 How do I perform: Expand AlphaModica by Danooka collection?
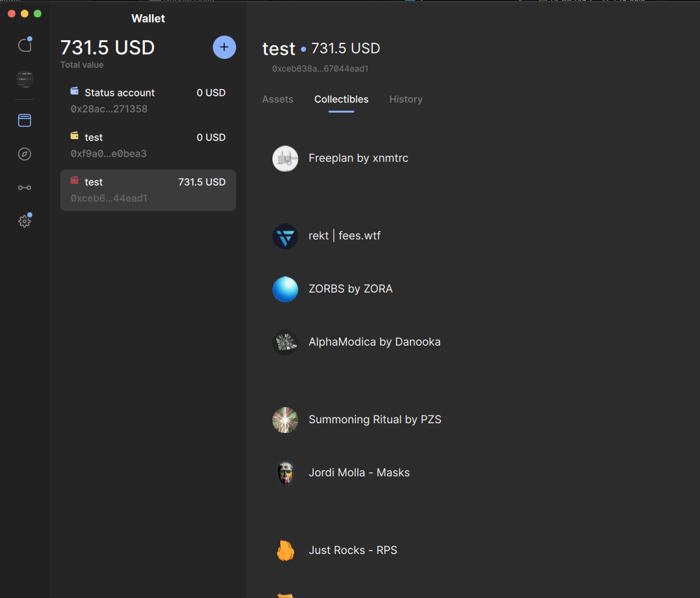click(x=375, y=342)
